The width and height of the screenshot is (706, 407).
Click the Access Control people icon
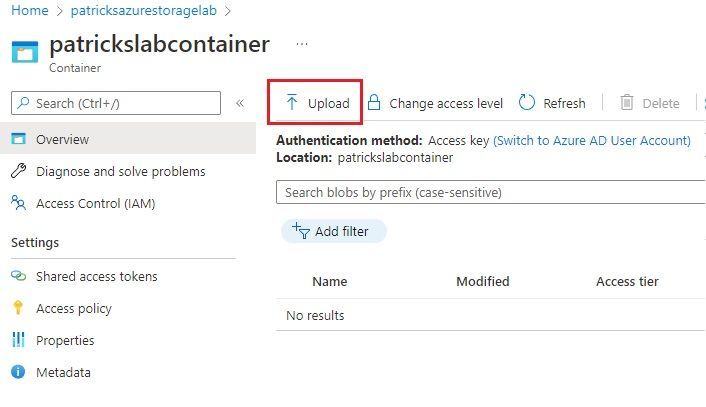pos(18,203)
